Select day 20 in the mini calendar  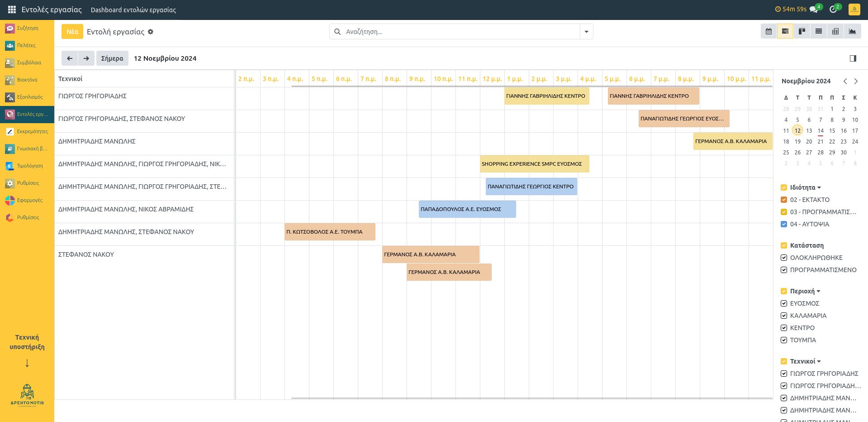[x=809, y=141]
